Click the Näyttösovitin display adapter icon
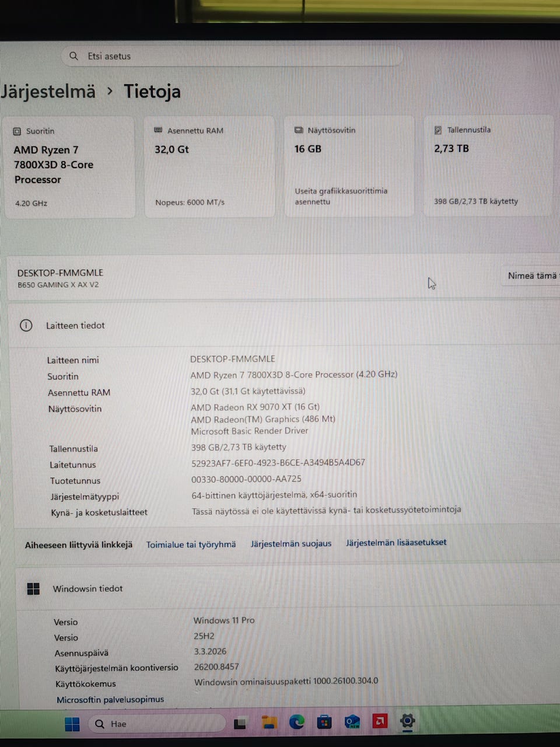560x747 pixels. click(x=299, y=130)
